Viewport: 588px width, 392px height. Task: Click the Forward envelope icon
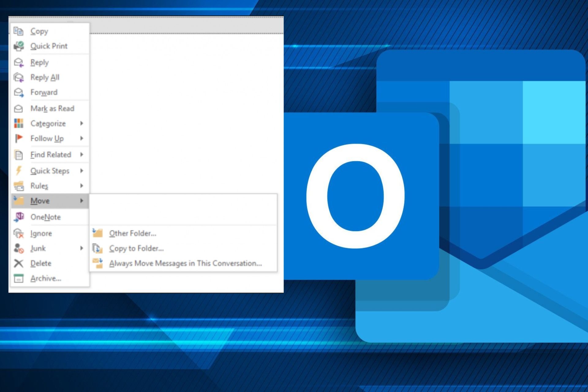(18, 92)
